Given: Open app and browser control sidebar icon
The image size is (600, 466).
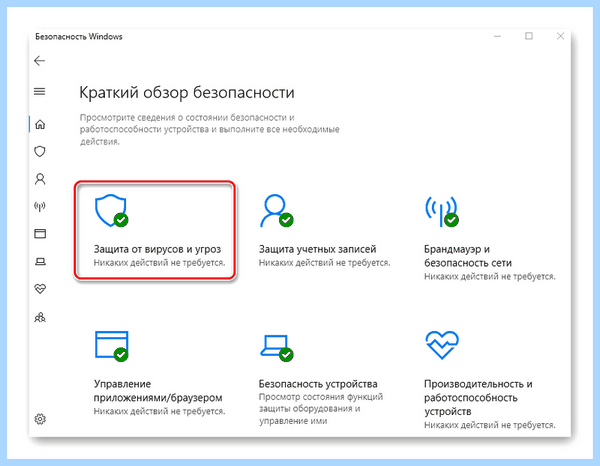Looking at the screenshot, I should click(40, 233).
